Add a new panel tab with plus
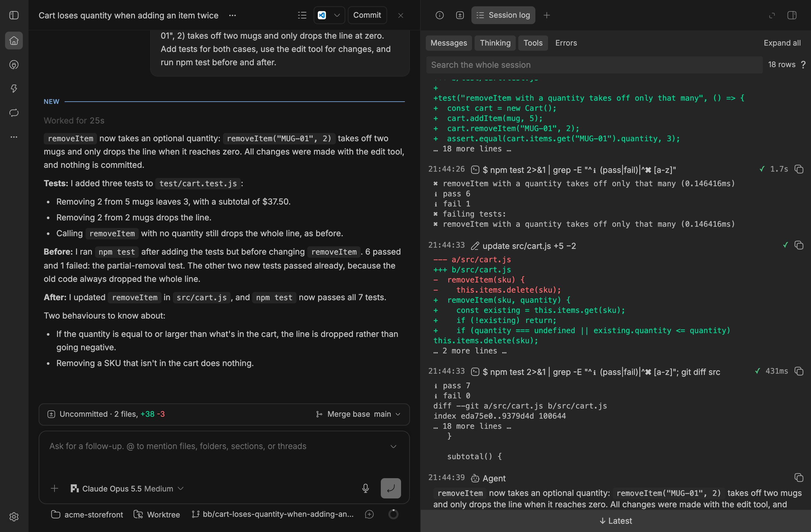 (x=546, y=15)
